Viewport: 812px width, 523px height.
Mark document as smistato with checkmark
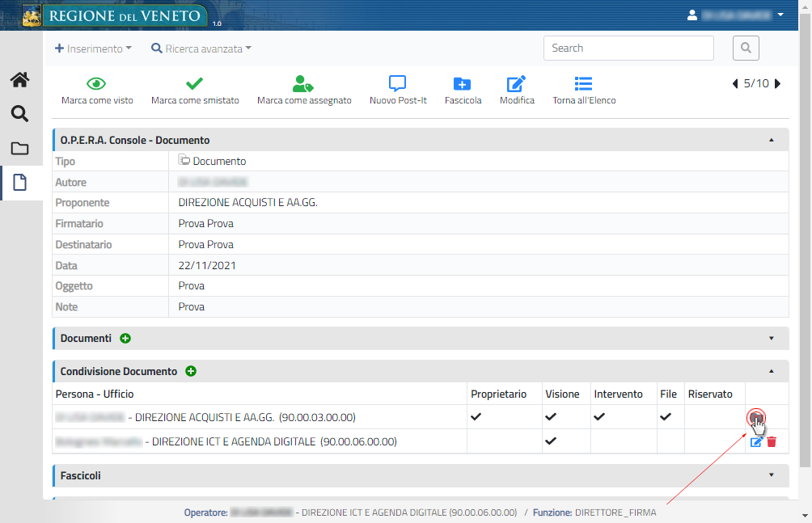coord(194,84)
